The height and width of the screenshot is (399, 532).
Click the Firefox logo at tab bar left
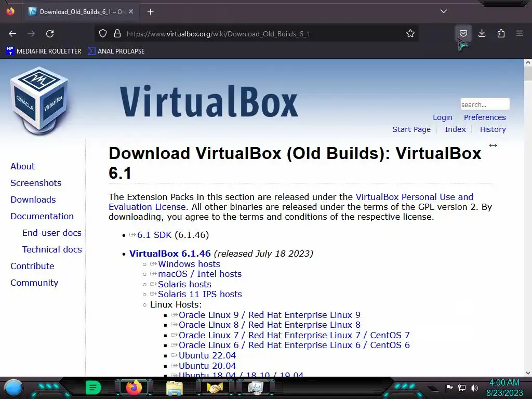(10, 11)
